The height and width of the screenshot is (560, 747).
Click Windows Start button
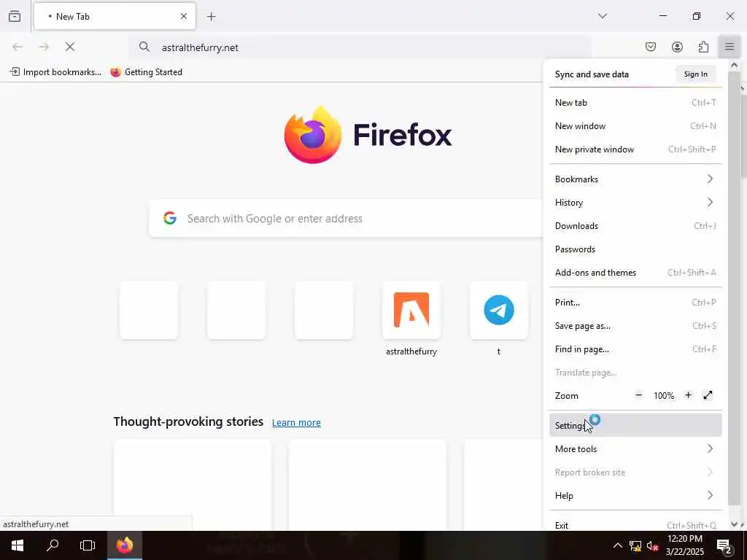18,545
